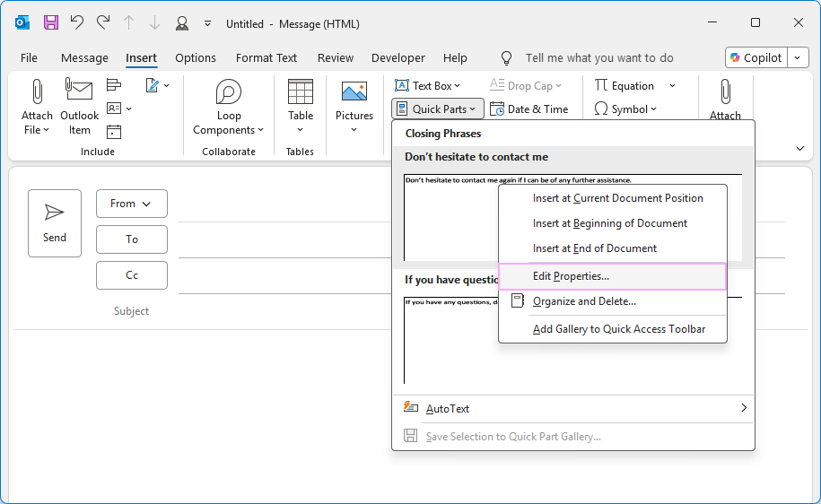Select the Insert ribbon tab
This screenshot has height=504, width=821.
[141, 58]
